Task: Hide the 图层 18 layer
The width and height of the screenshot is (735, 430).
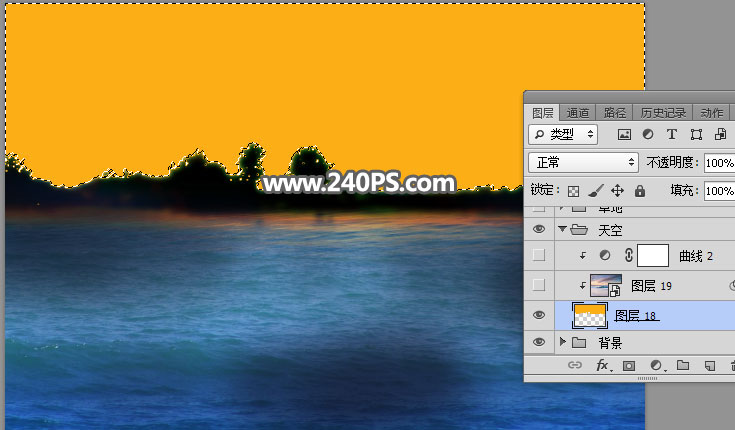Action: pos(539,315)
